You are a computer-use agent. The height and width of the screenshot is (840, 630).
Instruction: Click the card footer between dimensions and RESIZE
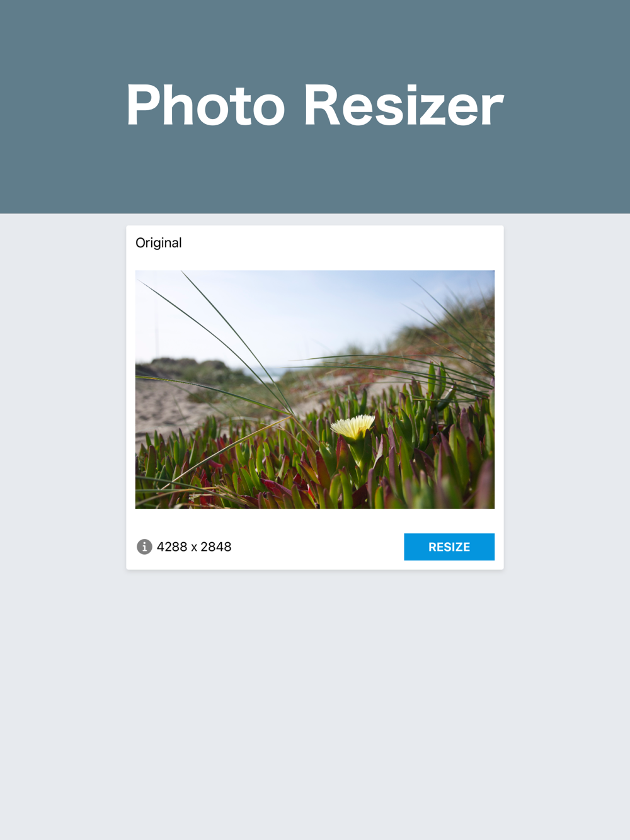(318, 547)
